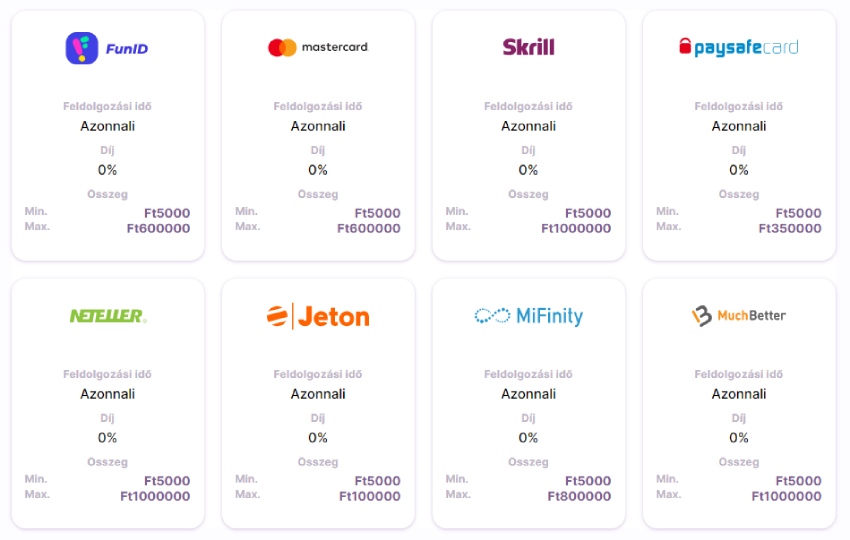Click the FunID logo icon
This screenshot has height=540, width=850.
82,48
